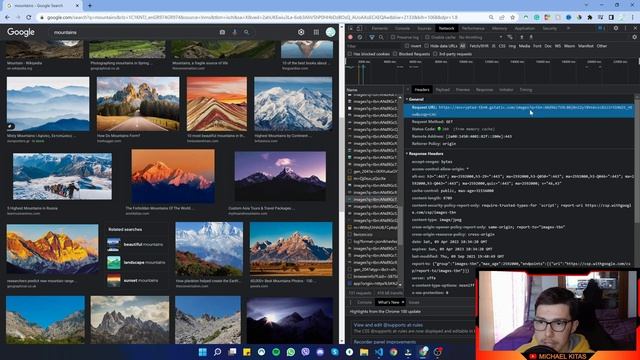Clear the network log

pyautogui.click(x=360, y=37)
